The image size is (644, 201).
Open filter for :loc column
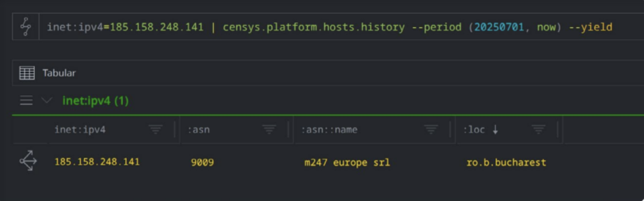click(538, 130)
